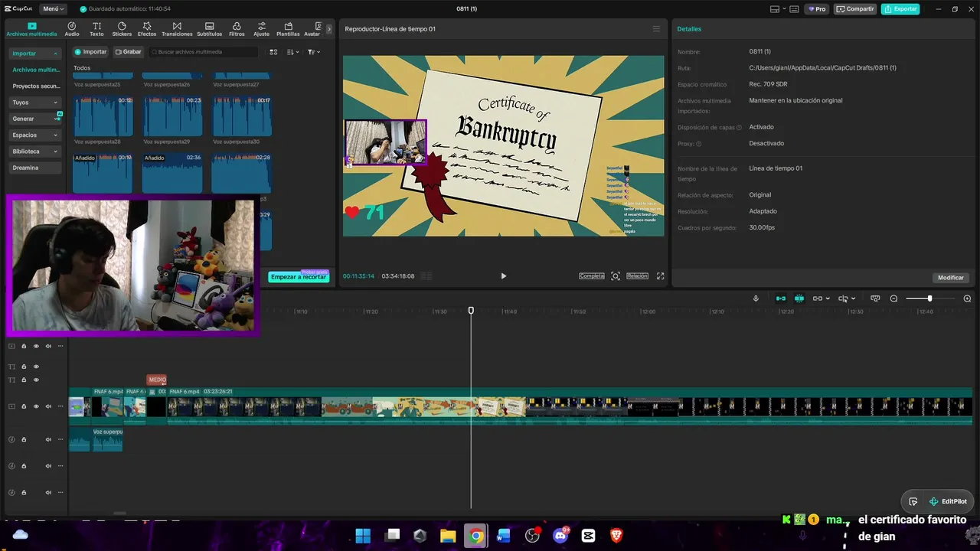
Task: Open the Audio media tab
Action: click(x=72, y=29)
